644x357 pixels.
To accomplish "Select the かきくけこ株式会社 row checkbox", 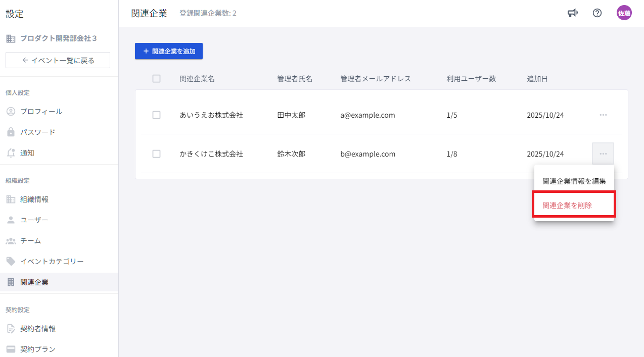I will point(156,154).
